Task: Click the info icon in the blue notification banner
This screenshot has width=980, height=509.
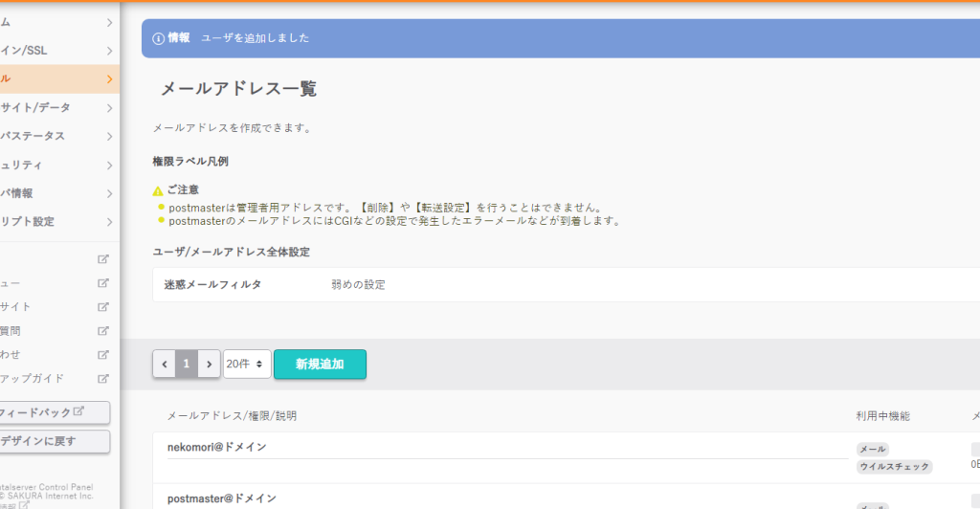Action: pos(159,38)
